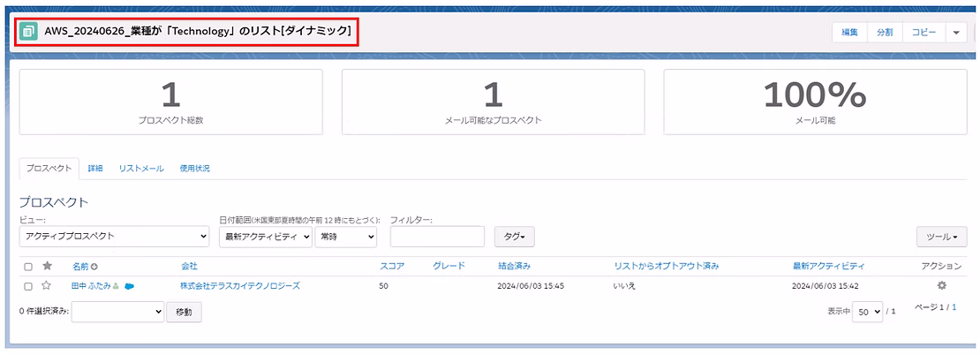Click the person icon beside 田中 ふたみ
Screen dimensions: 980x355
click(x=117, y=286)
